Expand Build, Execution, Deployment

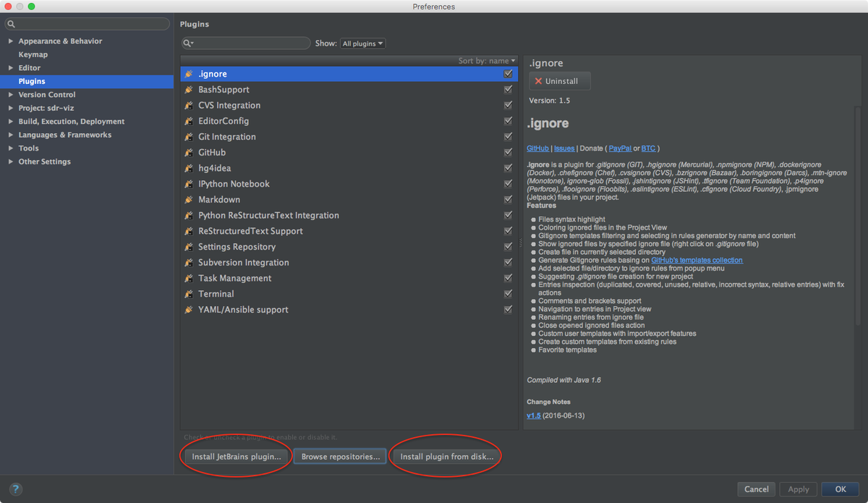point(10,122)
